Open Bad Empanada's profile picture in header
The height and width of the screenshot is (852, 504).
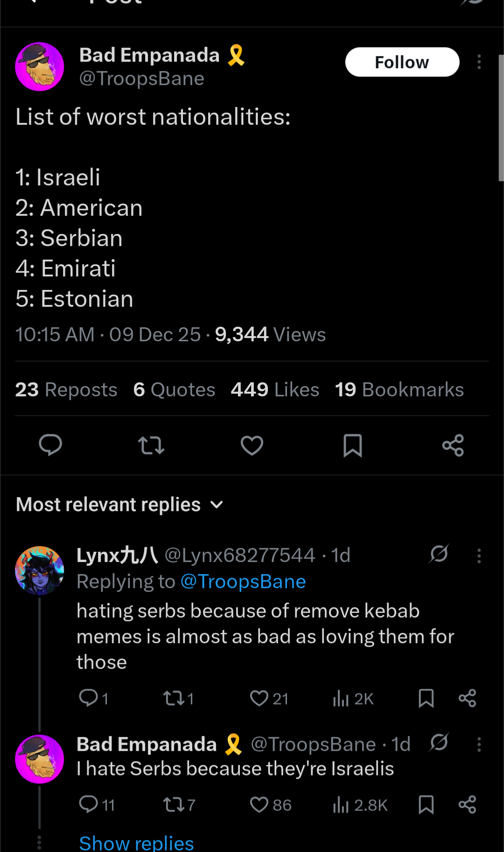tap(40, 67)
